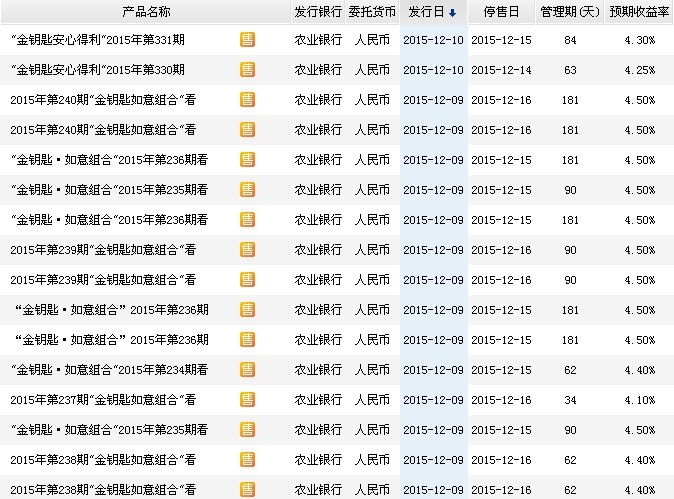Click issue date 2015-12-09 in the 第234期看 row
The image size is (674, 499).
[x=433, y=370]
